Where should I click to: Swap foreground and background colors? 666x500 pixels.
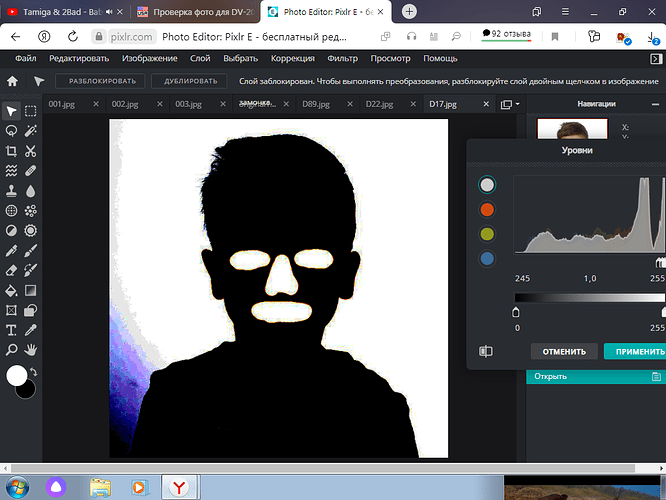[34, 372]
